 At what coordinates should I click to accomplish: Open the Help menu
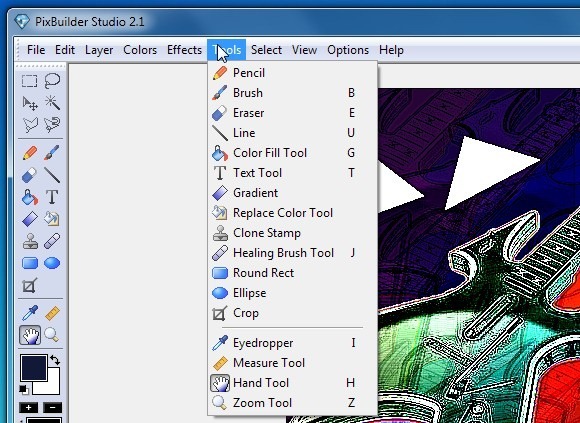(391, 50)
